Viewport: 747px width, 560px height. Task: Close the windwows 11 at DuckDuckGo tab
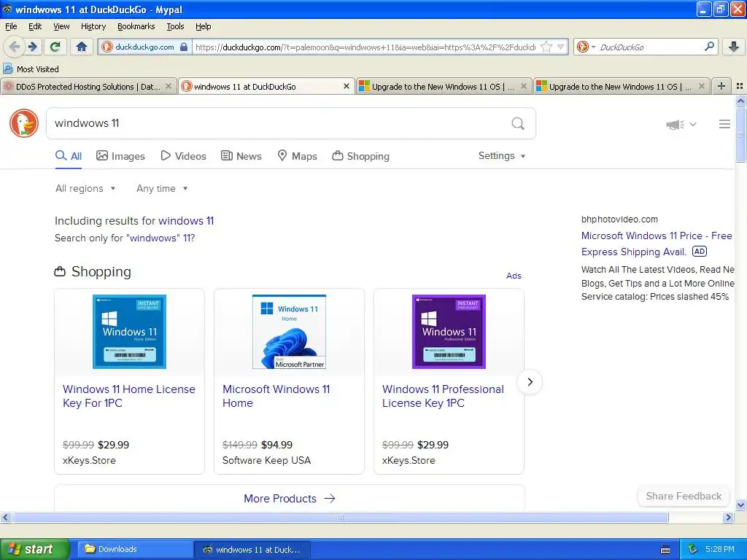tap(347, 86)
